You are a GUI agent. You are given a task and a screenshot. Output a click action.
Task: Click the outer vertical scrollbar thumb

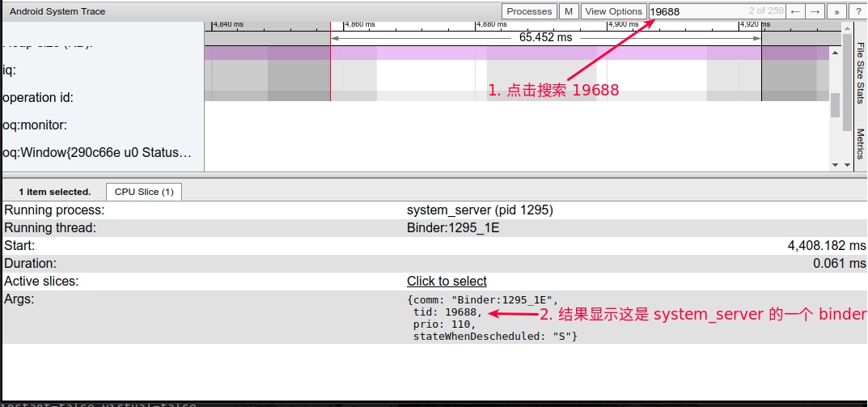tap(836, 104)
